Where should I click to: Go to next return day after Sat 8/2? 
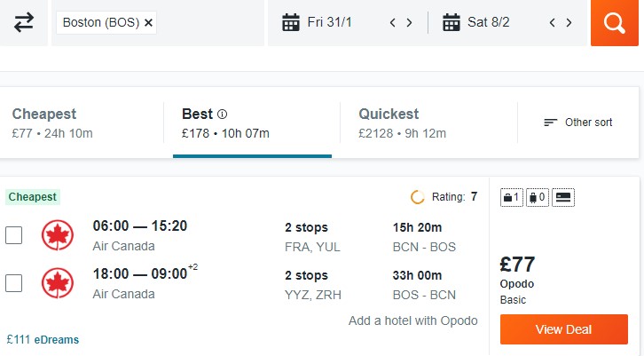coord(569,22)
